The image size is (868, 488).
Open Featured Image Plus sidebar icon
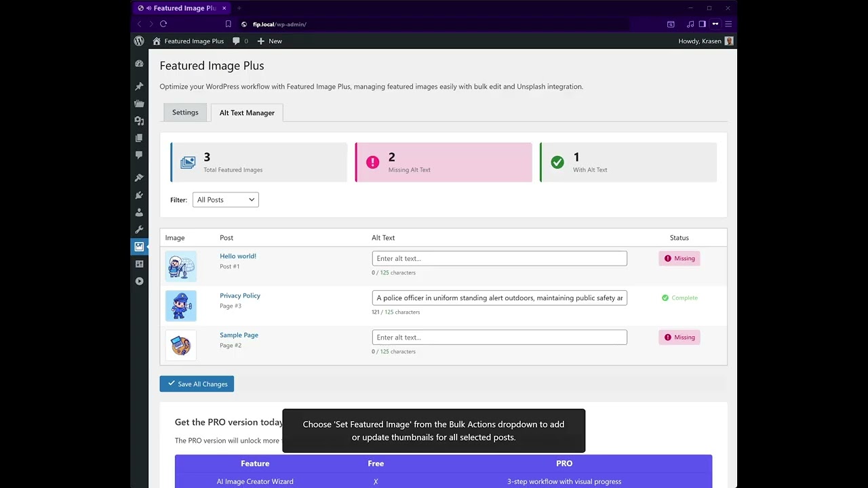139,247
